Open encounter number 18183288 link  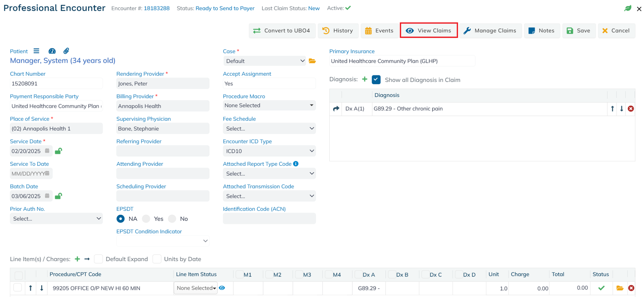157,8
